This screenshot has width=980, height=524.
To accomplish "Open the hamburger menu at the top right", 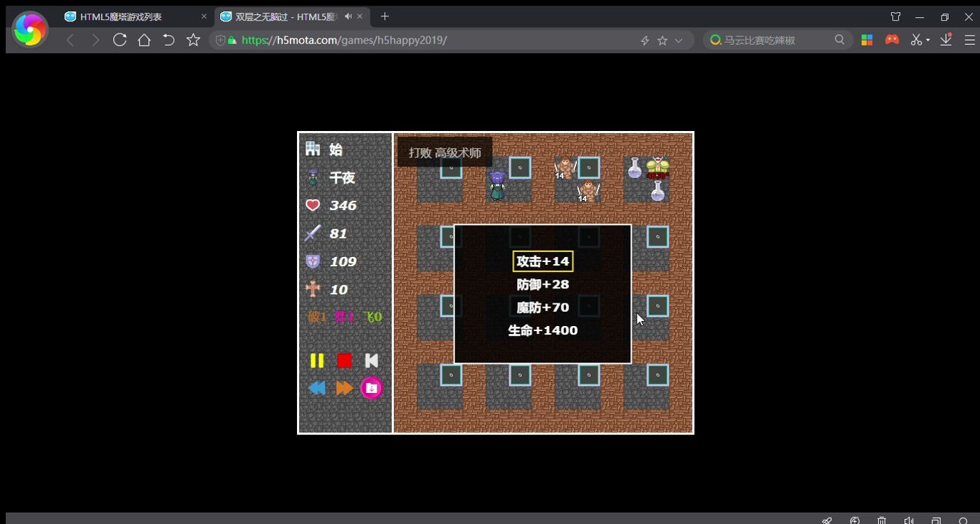I will point(969,40).
